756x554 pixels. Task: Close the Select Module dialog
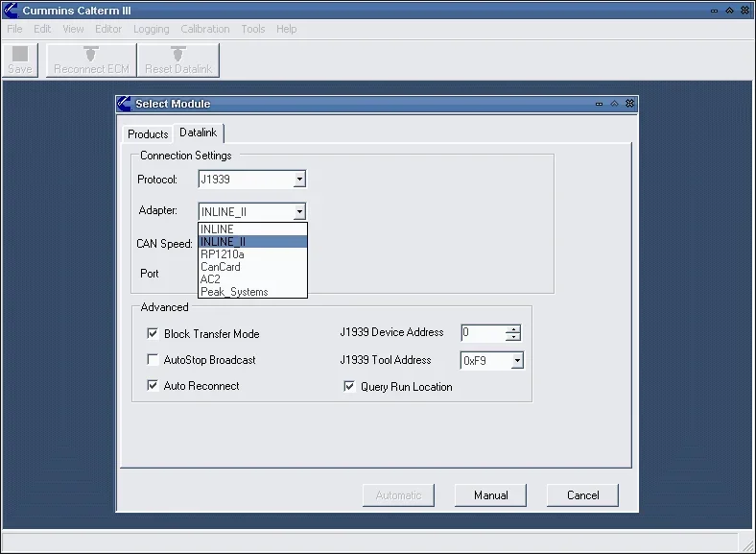[629, 104]
